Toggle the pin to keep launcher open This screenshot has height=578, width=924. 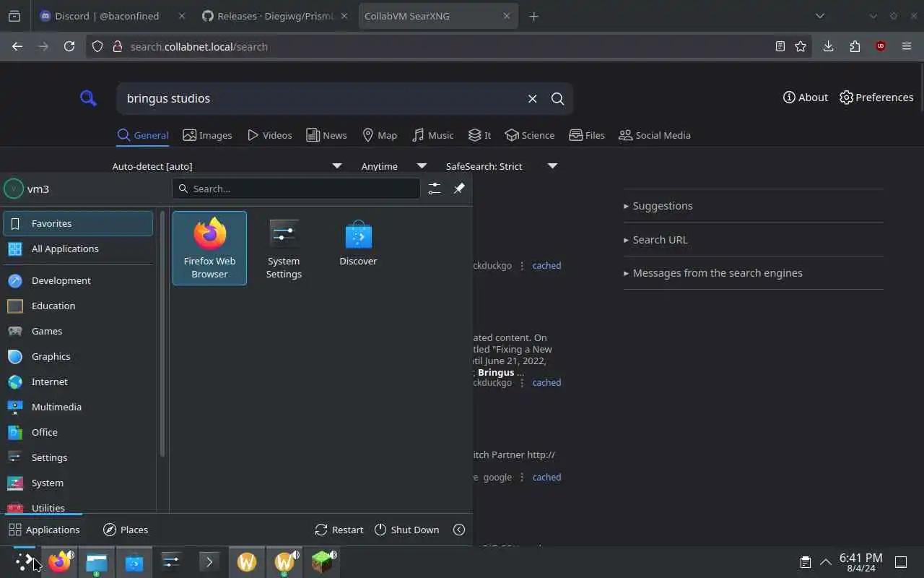pos(459,189)
